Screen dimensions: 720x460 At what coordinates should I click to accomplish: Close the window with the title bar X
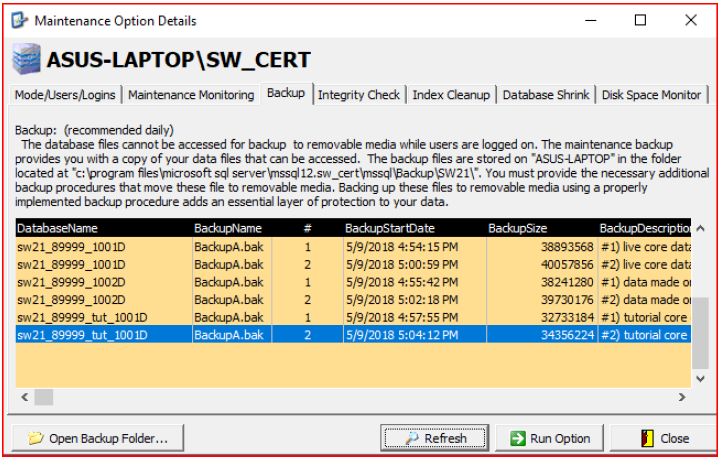(x=691, y=20)
